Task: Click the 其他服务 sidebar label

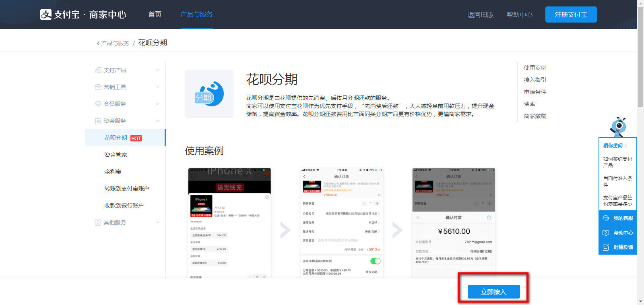Action: point(115,222)
